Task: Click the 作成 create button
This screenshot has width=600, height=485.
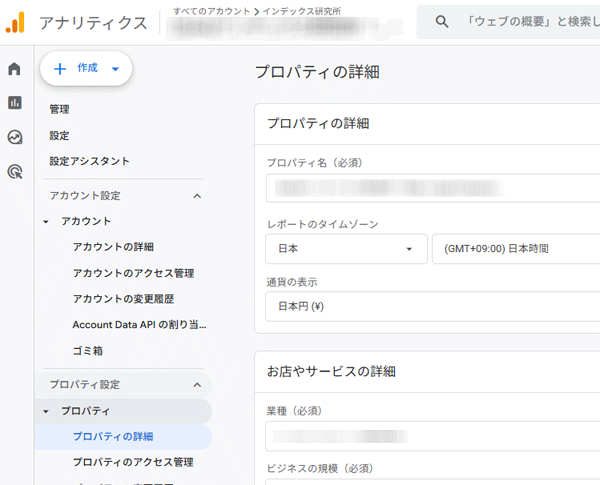Action: point(86,68)
